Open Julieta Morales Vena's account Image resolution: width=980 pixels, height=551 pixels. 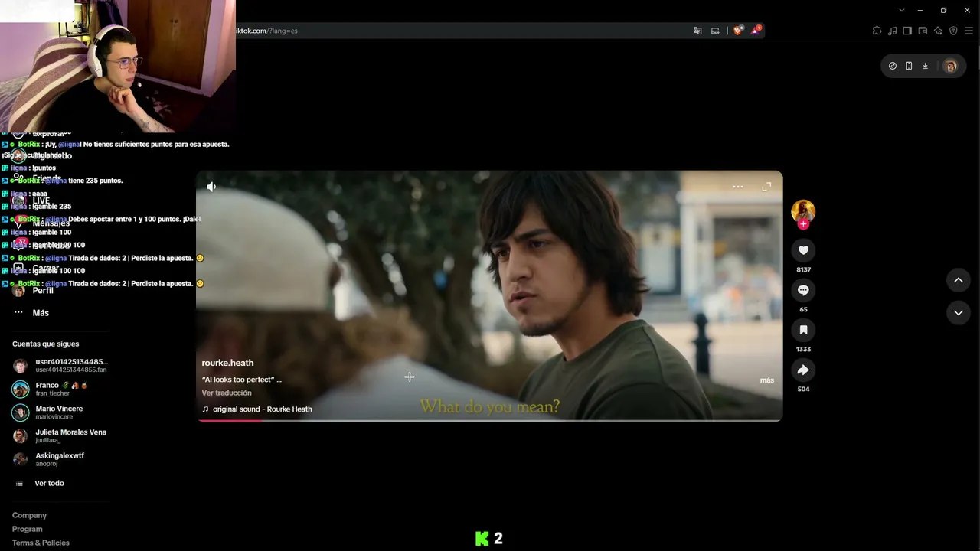pos(60,435)
